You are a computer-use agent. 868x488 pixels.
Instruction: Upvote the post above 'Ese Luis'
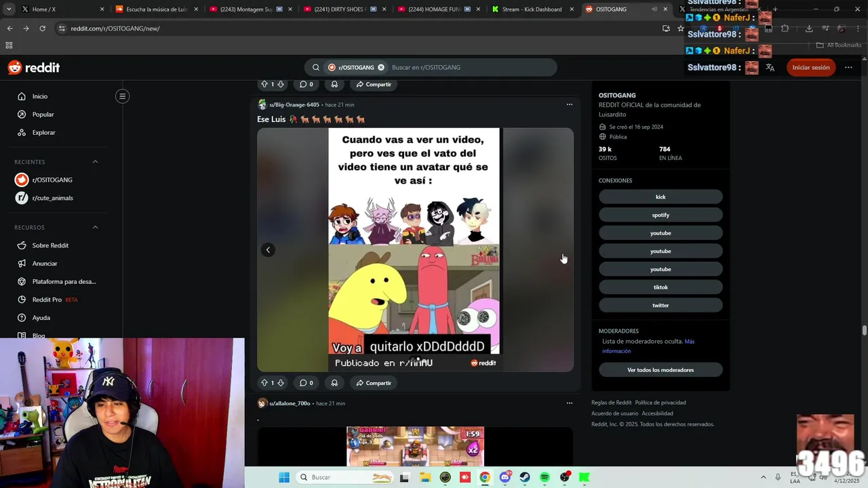click(264, 84)
